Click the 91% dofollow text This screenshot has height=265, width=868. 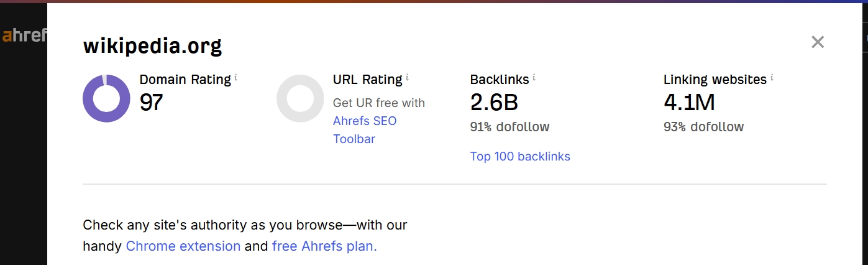tap(509, 127)
